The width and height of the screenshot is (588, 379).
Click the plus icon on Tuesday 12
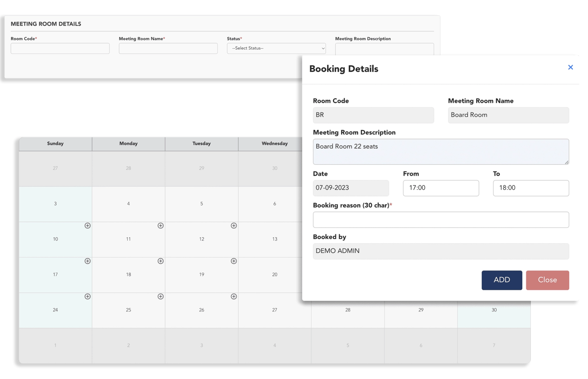234,226
